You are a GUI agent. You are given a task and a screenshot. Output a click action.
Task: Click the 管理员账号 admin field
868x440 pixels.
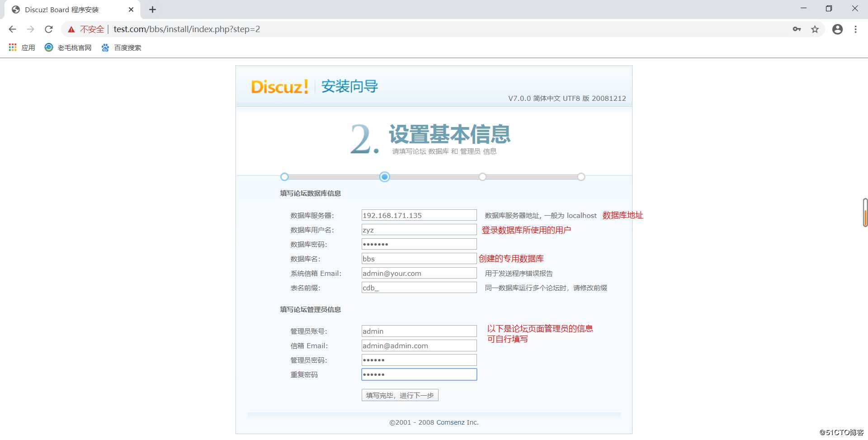(419, 331)
